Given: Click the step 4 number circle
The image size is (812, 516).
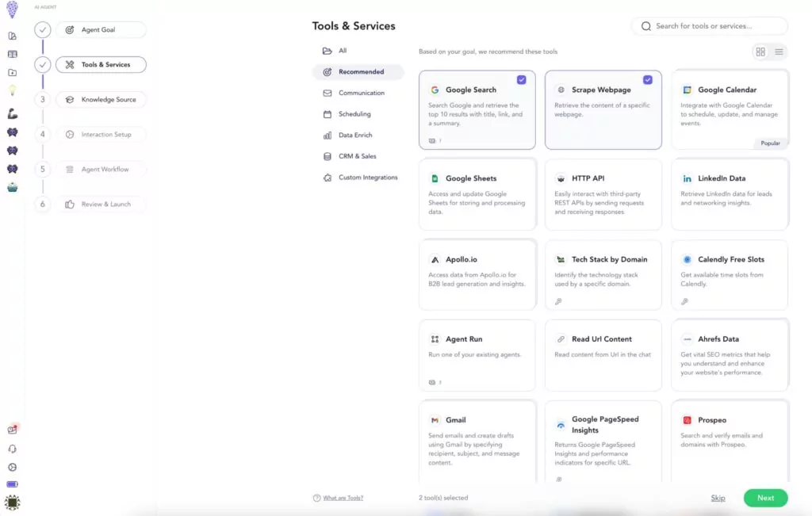Looking at the screenshot, I should 43,135.
